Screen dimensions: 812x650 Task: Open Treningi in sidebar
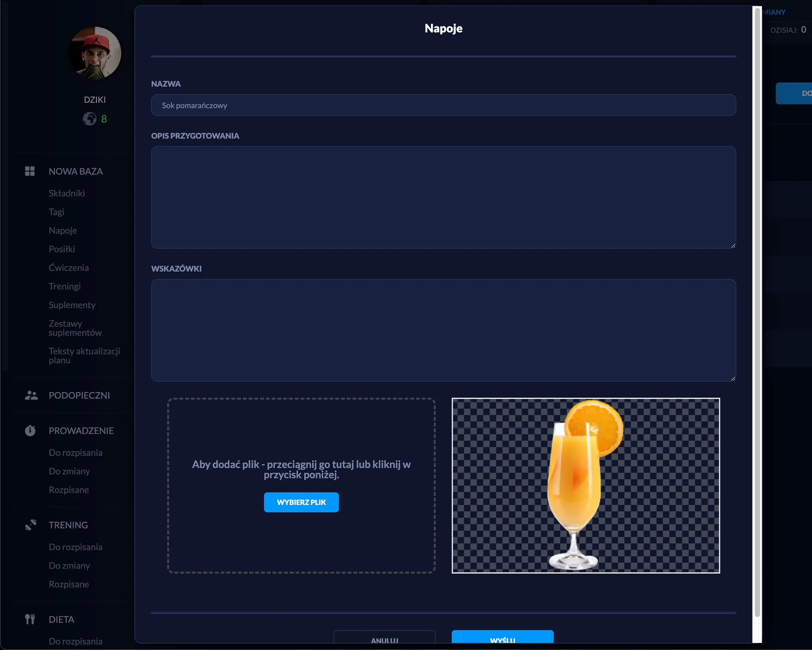click(65, 286)
